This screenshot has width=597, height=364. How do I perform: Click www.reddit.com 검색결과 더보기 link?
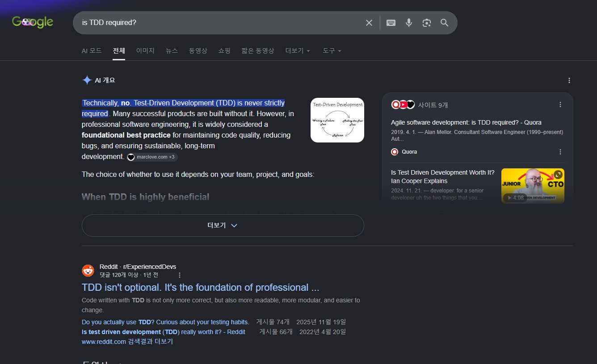click(x=127, y=342)
